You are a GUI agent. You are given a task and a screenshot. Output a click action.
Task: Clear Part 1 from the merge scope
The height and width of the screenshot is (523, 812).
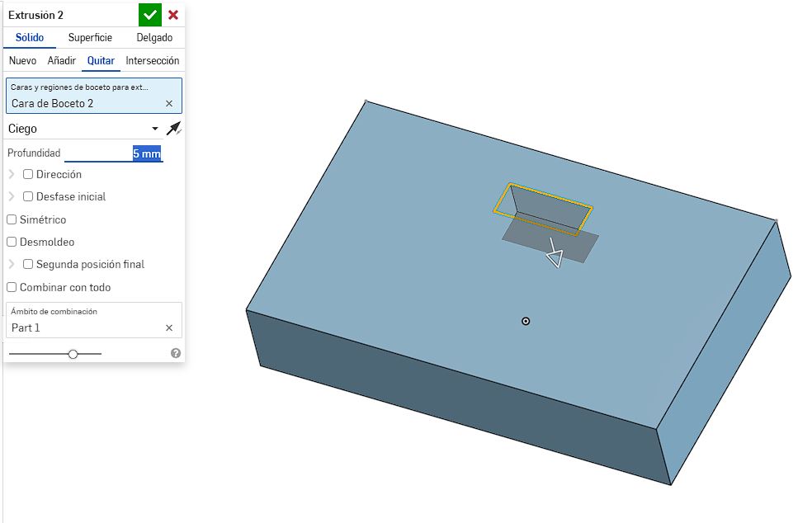pyautogui.click(x=169, y=327)
